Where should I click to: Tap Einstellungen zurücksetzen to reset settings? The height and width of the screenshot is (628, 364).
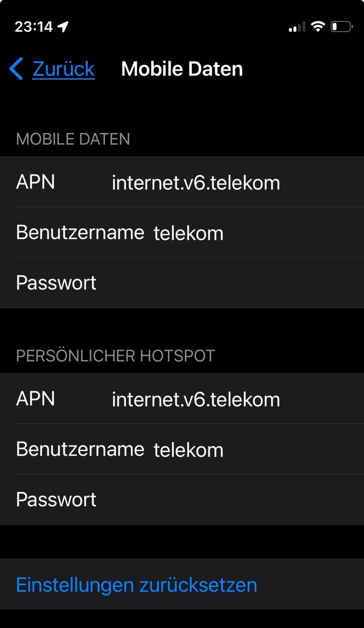[136, 585]
